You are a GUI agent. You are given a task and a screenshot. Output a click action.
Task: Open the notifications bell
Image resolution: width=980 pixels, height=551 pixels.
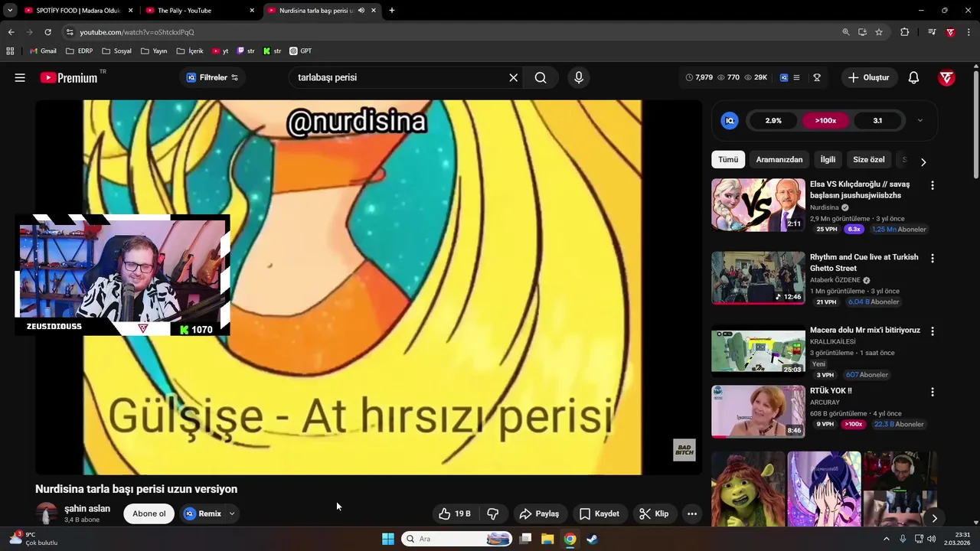tap(913, 77)
